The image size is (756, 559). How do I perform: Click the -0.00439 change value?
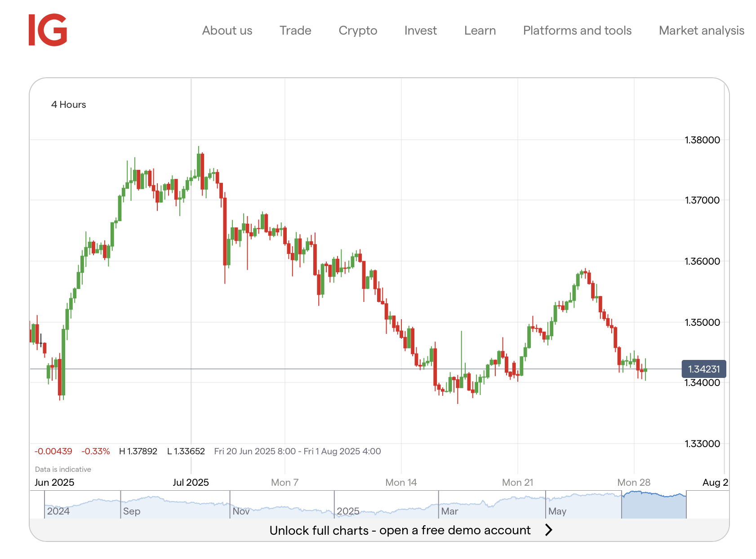[53, 452]
